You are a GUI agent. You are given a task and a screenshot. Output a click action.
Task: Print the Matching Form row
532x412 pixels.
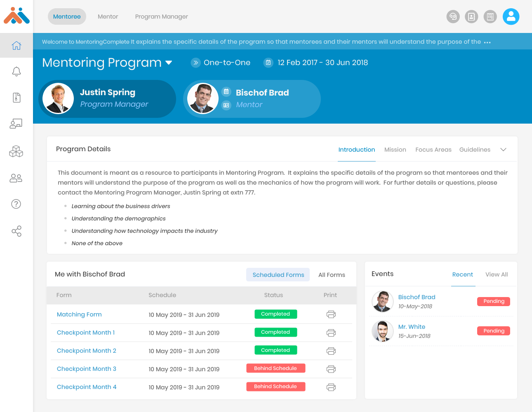click(x=331, y=314)
